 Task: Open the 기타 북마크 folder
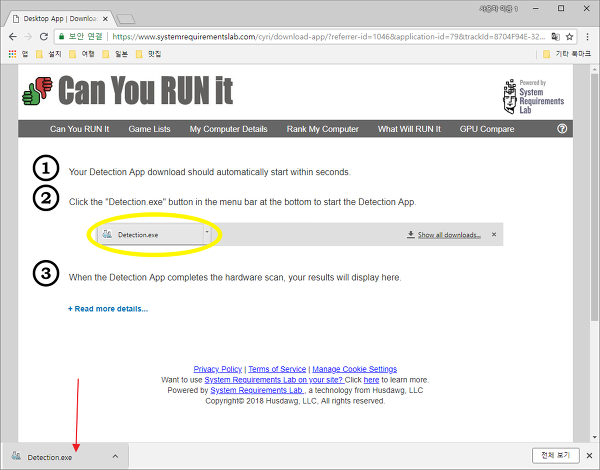pyautogui.click(x=567, y=54)
